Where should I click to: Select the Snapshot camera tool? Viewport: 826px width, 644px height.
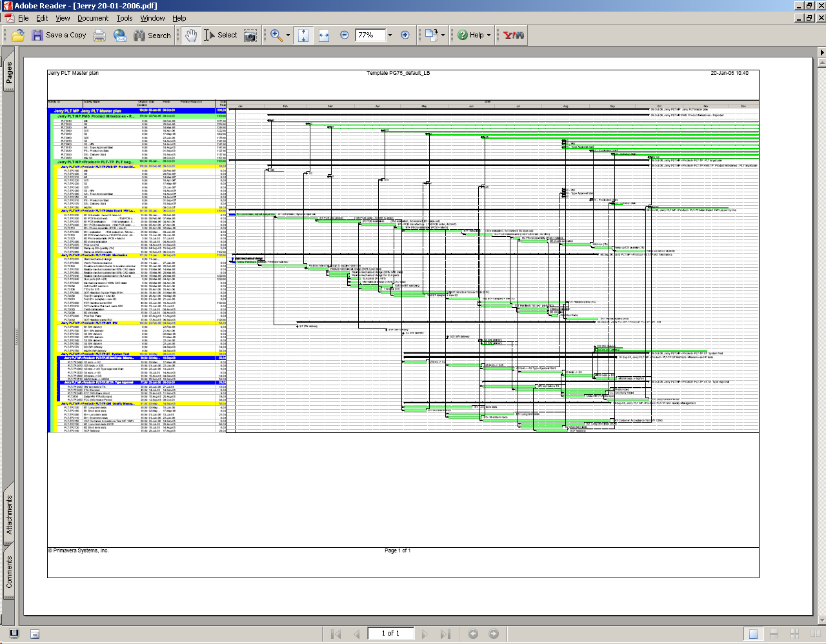(x=250, y=35)
